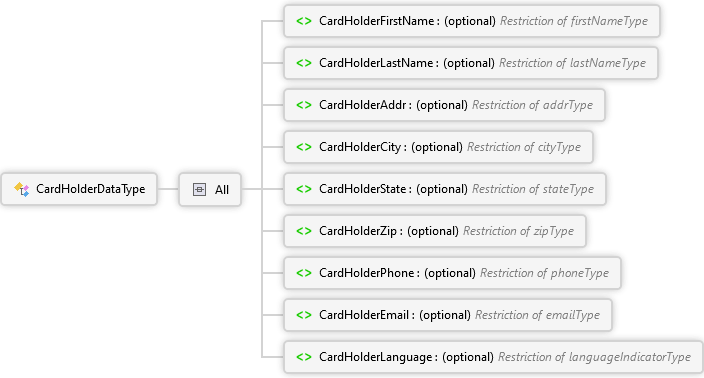Select the CardHolderPhone element label
This screenshot has height=378, width=704.
pyautogui.click(x=367, y=273)
